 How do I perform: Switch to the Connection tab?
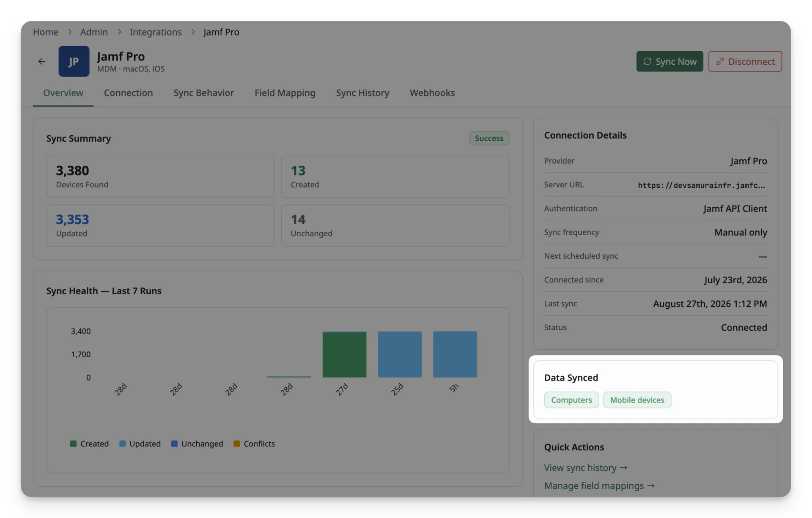[128, 93]
